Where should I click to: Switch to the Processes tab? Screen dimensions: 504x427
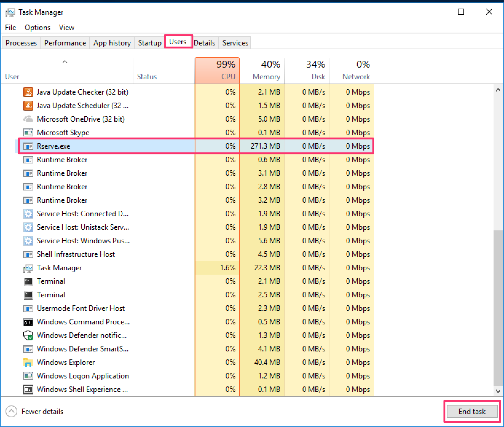point(21,43)
